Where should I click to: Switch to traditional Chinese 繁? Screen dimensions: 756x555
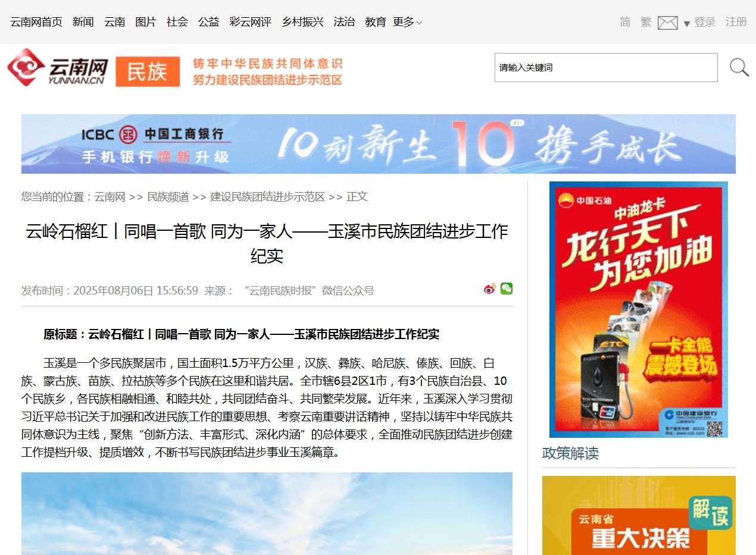pyautogui.click(x=646, y=22)
